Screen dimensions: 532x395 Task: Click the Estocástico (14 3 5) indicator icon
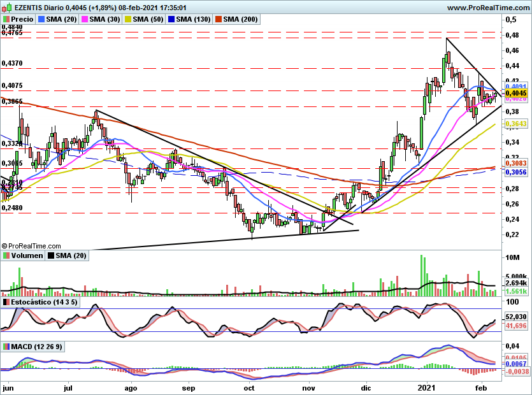click(6, 302)
